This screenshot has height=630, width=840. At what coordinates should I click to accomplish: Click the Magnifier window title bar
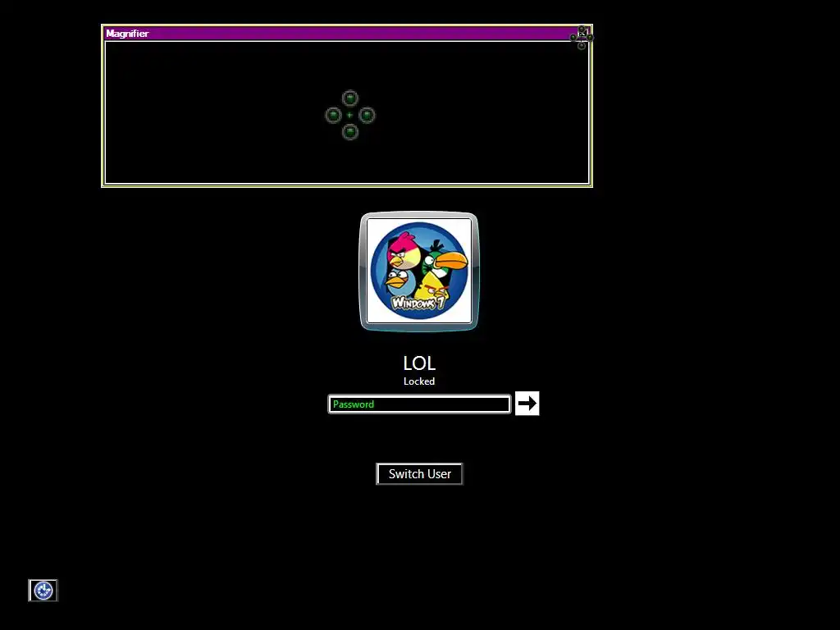point(347,33)
